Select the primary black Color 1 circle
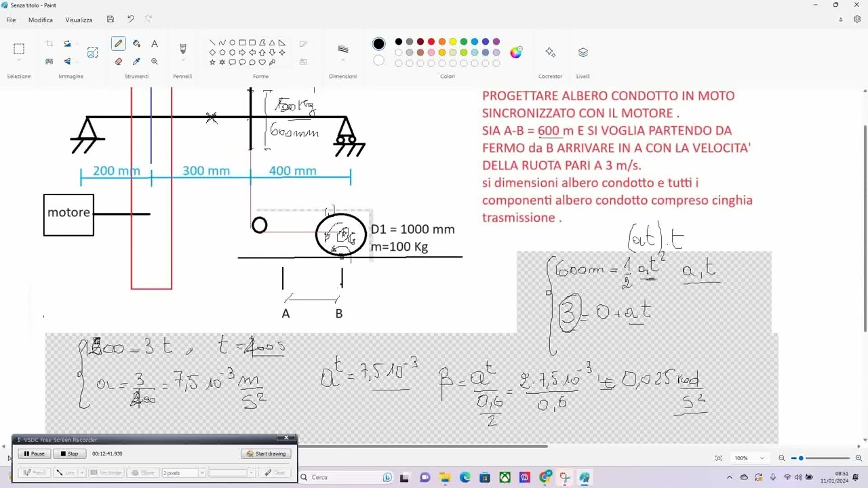This screenshot has width=868, height=488. click(378, 44)
